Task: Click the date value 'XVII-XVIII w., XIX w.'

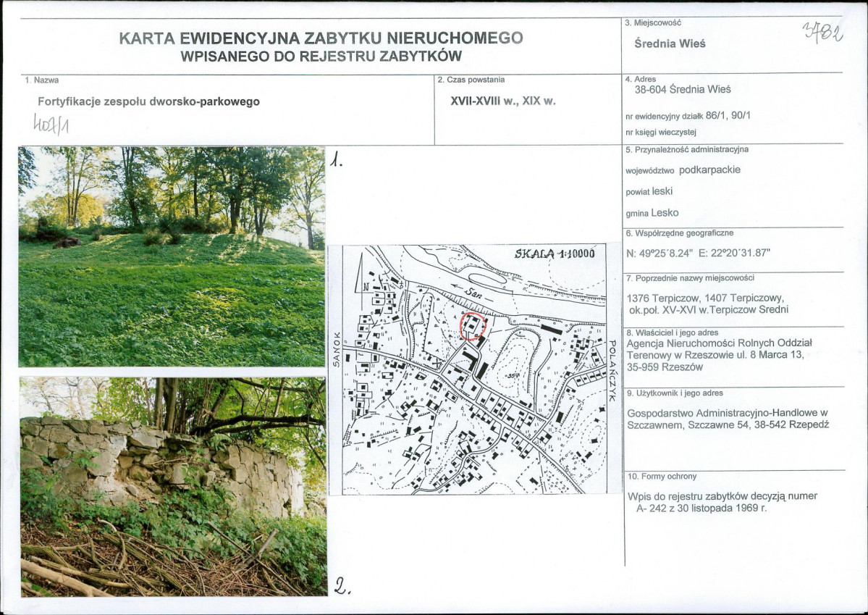Action: pyautogui.click(x=502, y=101)
